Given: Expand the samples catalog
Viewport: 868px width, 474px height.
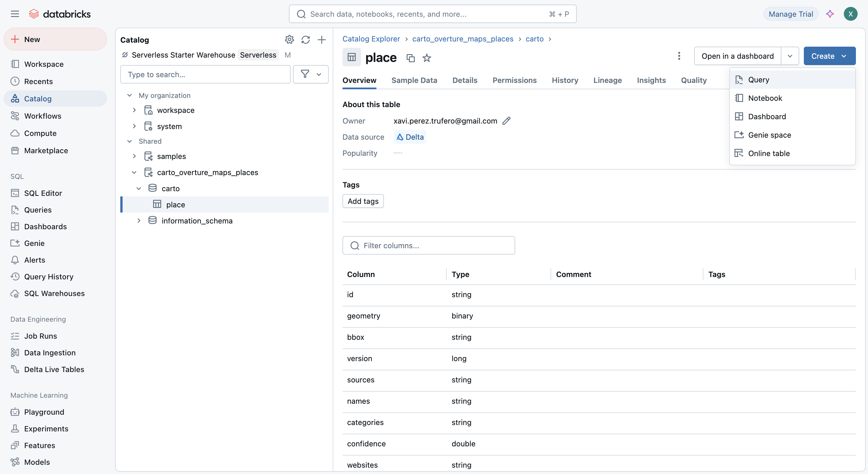Looking at the screenshot, I should coord(134,156).
